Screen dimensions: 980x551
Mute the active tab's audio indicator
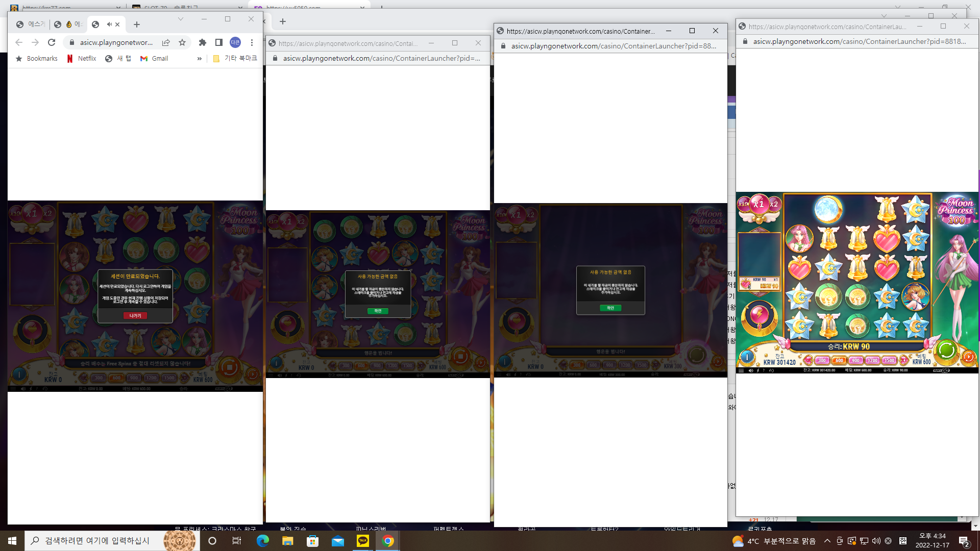(x=109, y=24)
